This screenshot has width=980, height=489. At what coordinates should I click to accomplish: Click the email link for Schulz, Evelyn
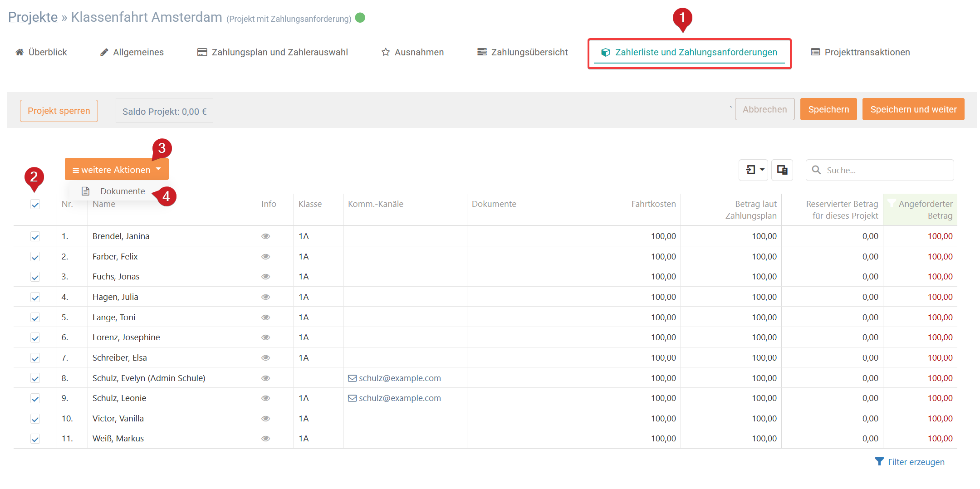[x=395, y=378]
